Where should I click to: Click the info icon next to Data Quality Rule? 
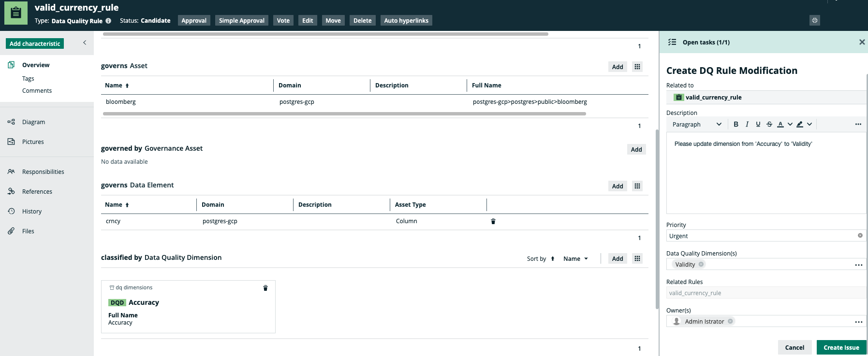pos(108,21)
